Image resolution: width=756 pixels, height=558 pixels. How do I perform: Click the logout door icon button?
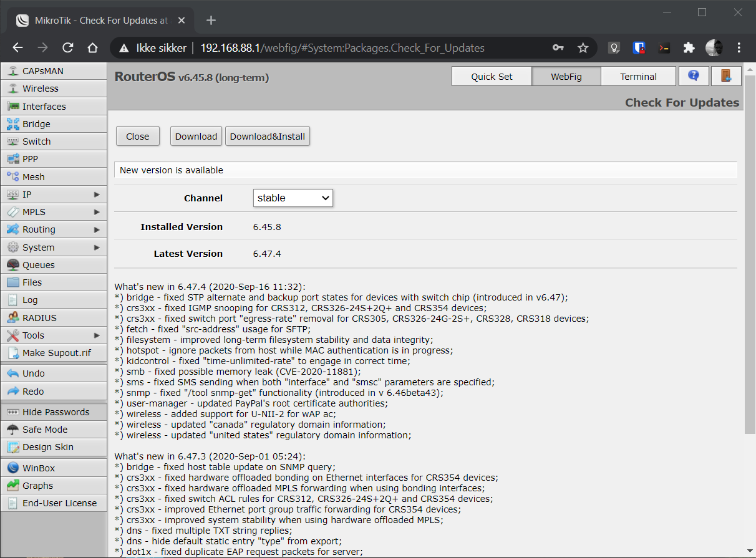tap(726, 76)
